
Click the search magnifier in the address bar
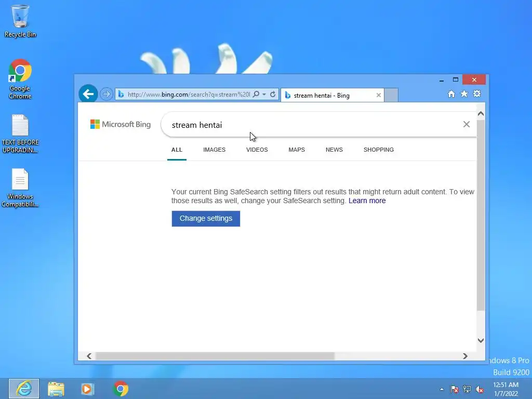tap(256, 95)
